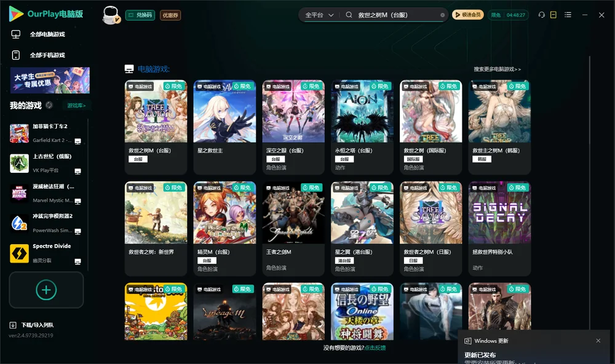Open customer service headset icon
The image size is (615, 364).
pyautogui.click(x=542, y=15)
